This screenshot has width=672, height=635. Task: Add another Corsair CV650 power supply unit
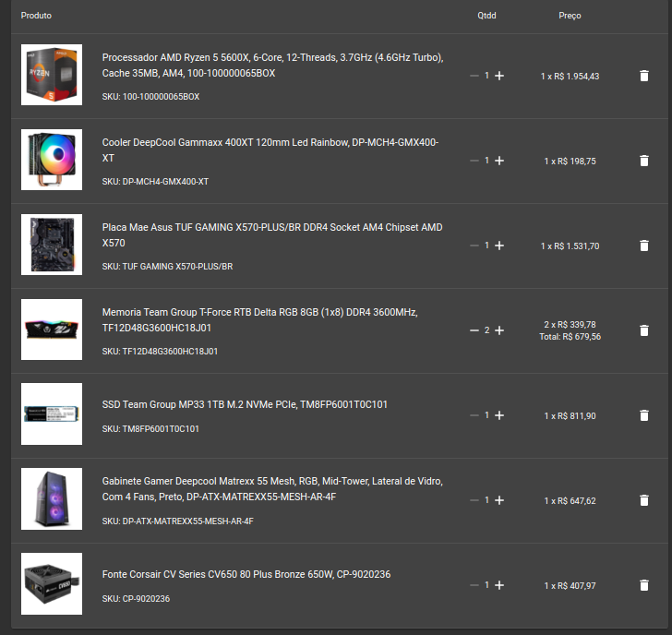[499, 585]
